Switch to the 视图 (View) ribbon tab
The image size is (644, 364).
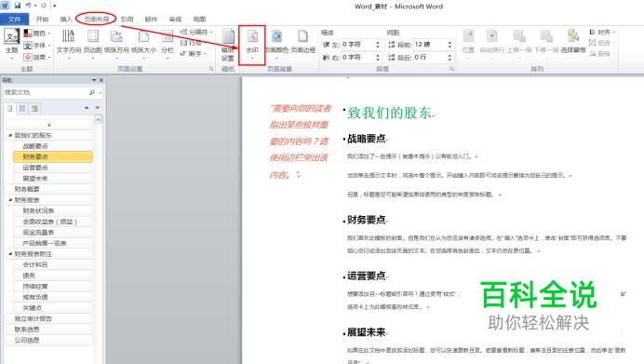(199, 19)
